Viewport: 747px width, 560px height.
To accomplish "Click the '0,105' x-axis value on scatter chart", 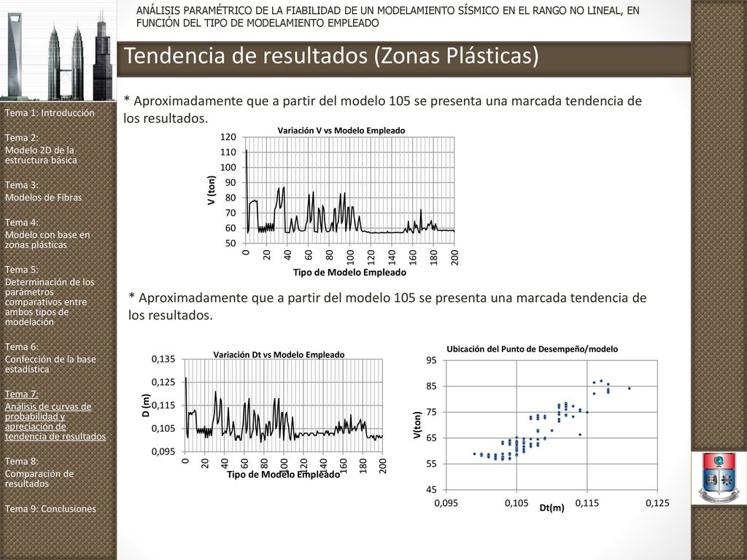I will 516,503.
